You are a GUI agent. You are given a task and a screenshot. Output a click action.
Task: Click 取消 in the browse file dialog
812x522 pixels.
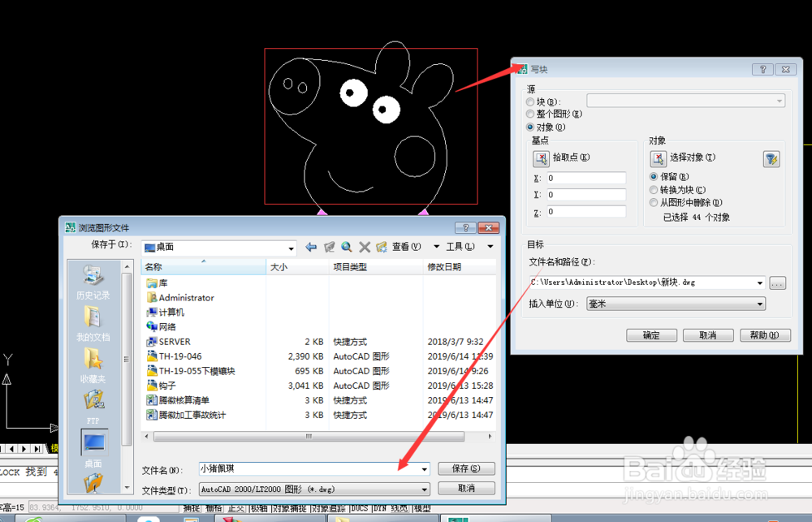point(466,489)
